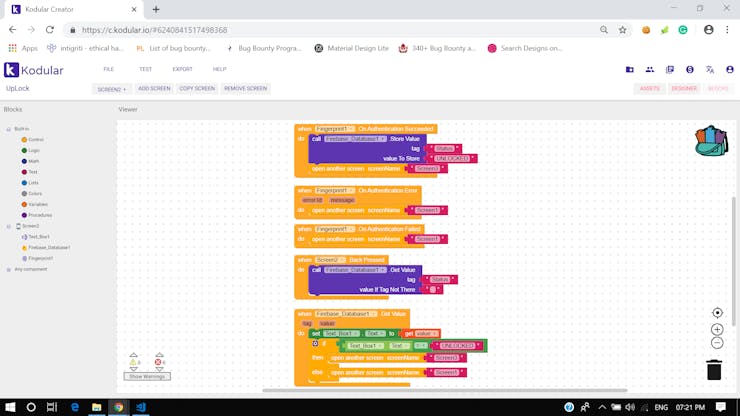Open Fingerprint1 dropdown in Authentication Succeeded block

[335, 129]
